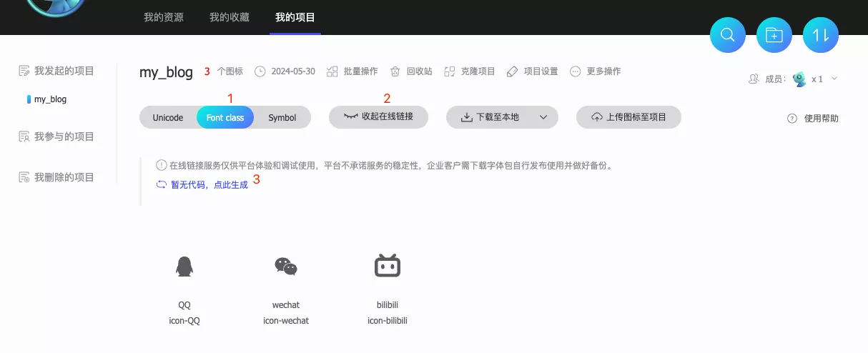Expand the 成员 members chevron
Screen dimensions: 868x353
click(834, 79)
